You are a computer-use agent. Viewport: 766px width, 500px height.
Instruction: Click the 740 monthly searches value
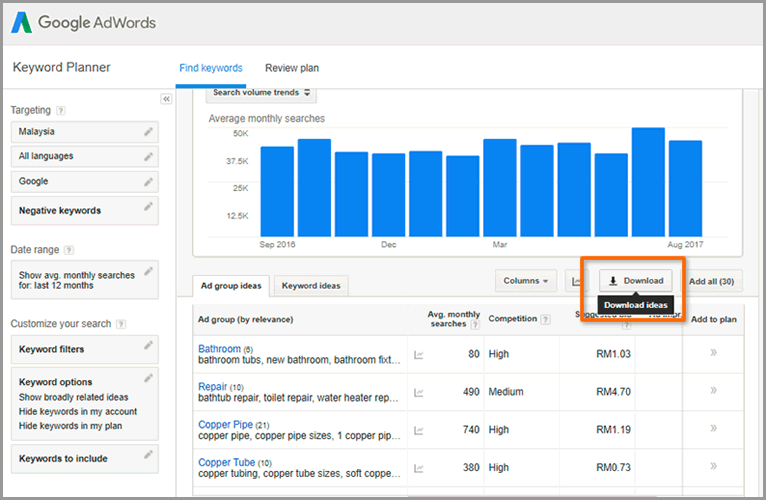click(471, 430)
